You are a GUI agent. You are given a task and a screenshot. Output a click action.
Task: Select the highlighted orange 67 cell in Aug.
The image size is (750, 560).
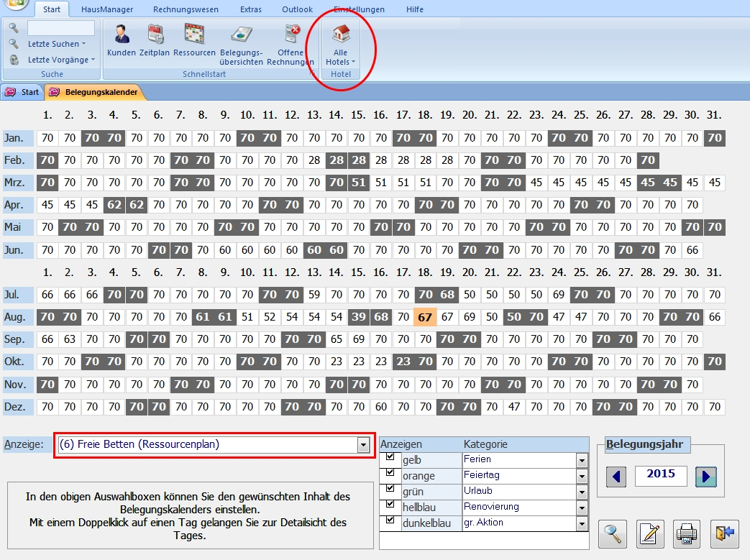[425, 318]
